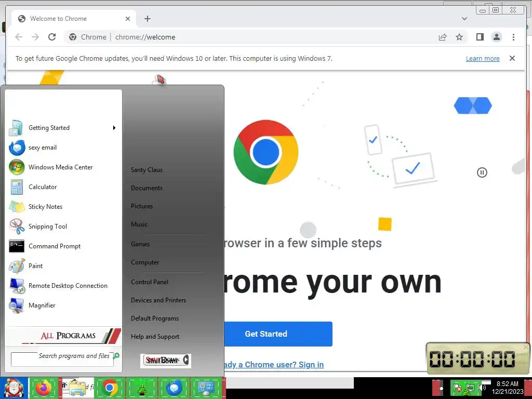The width and height of the screenshot is (532, 399).
Task: Open Thunderbird from the taskbar
Action: coord(174,388)
